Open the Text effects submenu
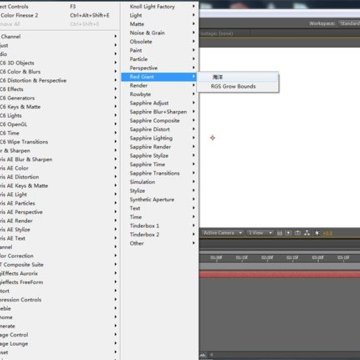The width and height of the screenshot is (360, 360). (160, 208)
